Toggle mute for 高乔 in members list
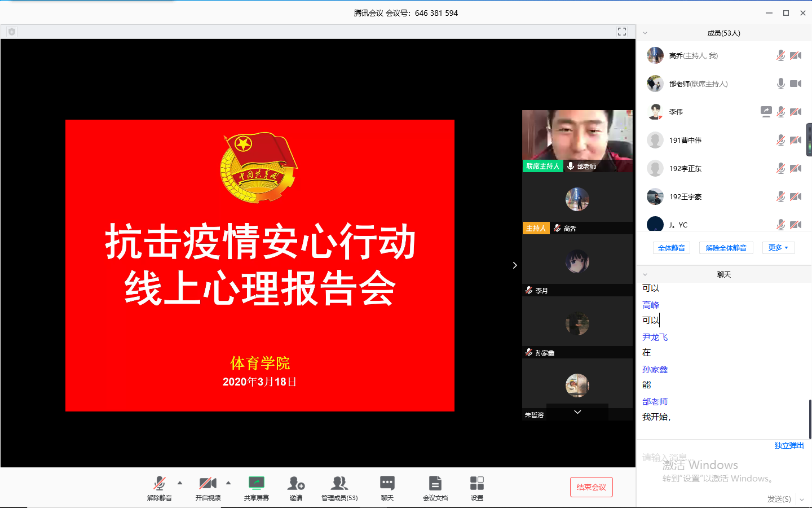The height and width of the screenshot is (508, 812). pos(780,55)
